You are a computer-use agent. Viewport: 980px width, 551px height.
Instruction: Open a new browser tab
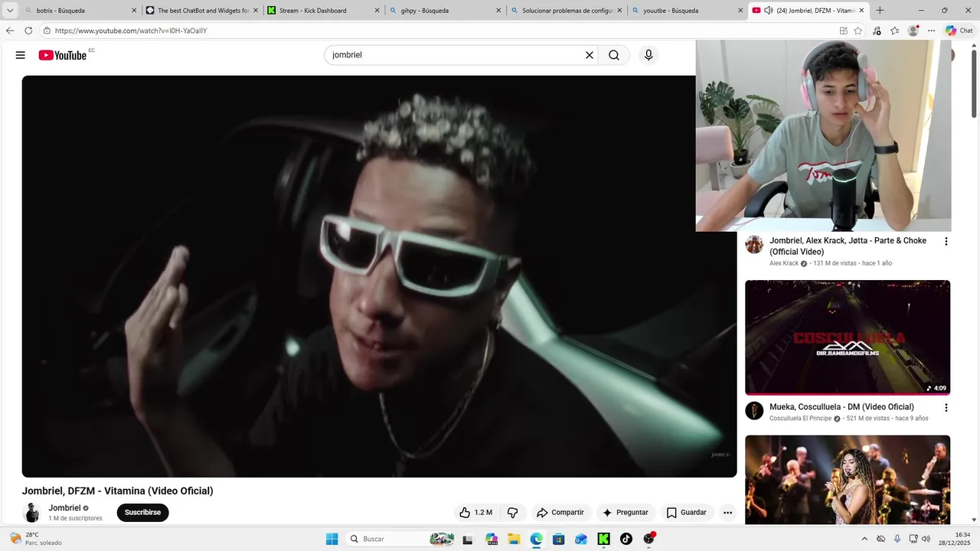click(880, 11)
